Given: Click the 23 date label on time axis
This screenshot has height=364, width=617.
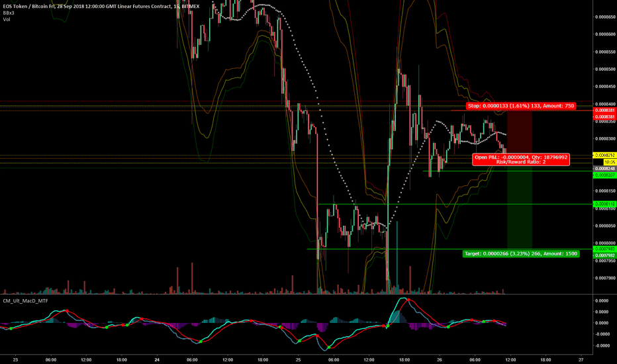Looking at the screenshot, I should pos(15,359).
